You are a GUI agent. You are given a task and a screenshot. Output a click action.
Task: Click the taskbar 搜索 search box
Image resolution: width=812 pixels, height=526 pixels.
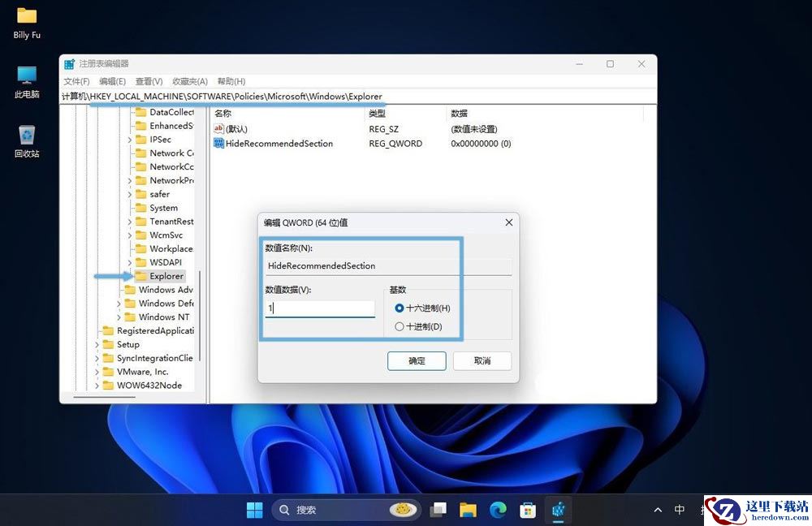click(x=345, y=510)
